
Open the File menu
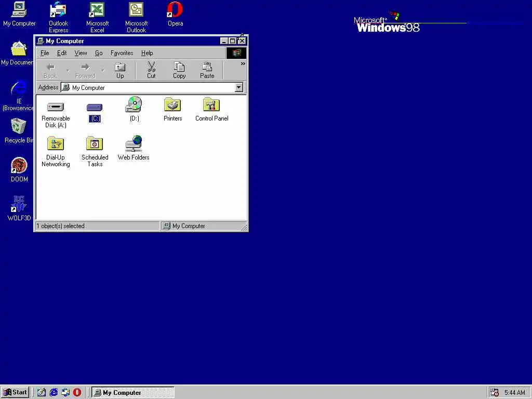point(45,53)
